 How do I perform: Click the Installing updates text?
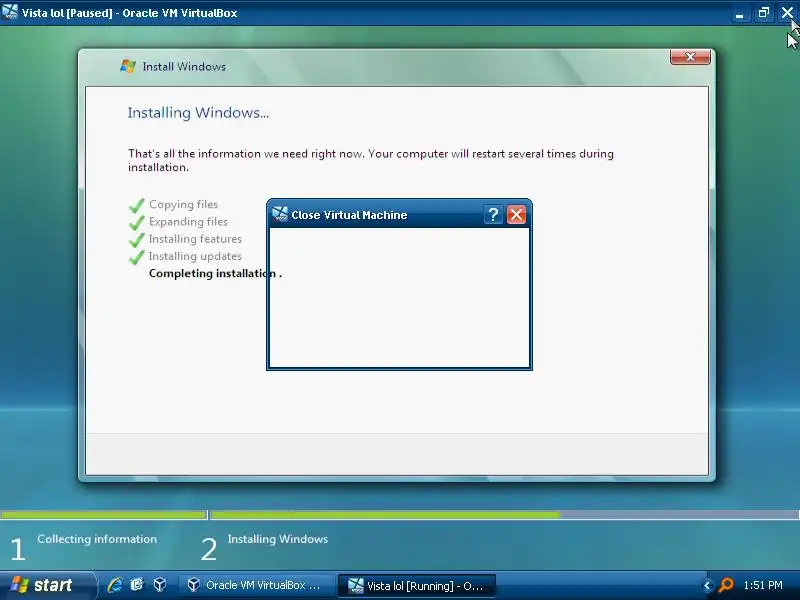tap(195, 256)
